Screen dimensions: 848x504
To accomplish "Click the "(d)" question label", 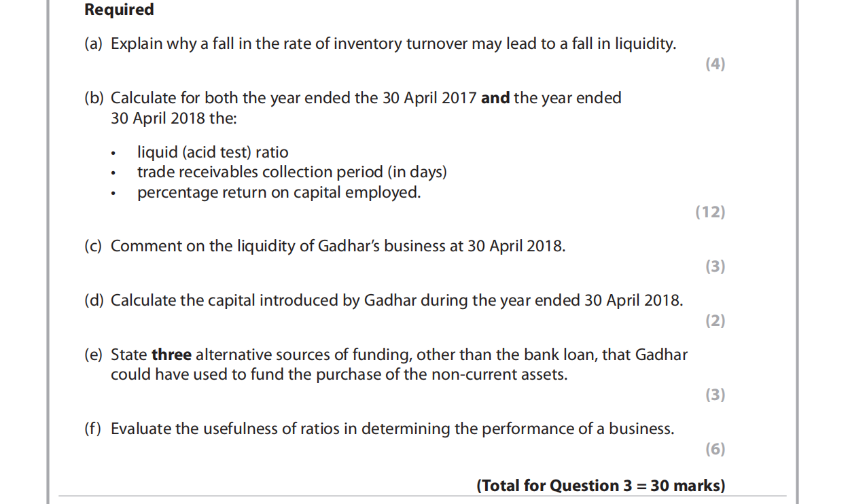I will [x=94, y=300].
